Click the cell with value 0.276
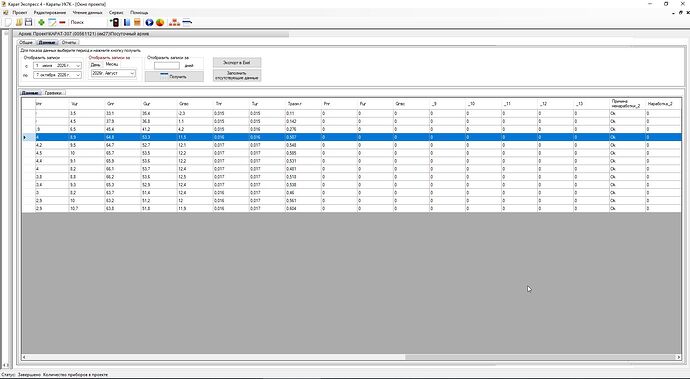The height and width of the screenshot is (379, 690). (x=303, y=129)
